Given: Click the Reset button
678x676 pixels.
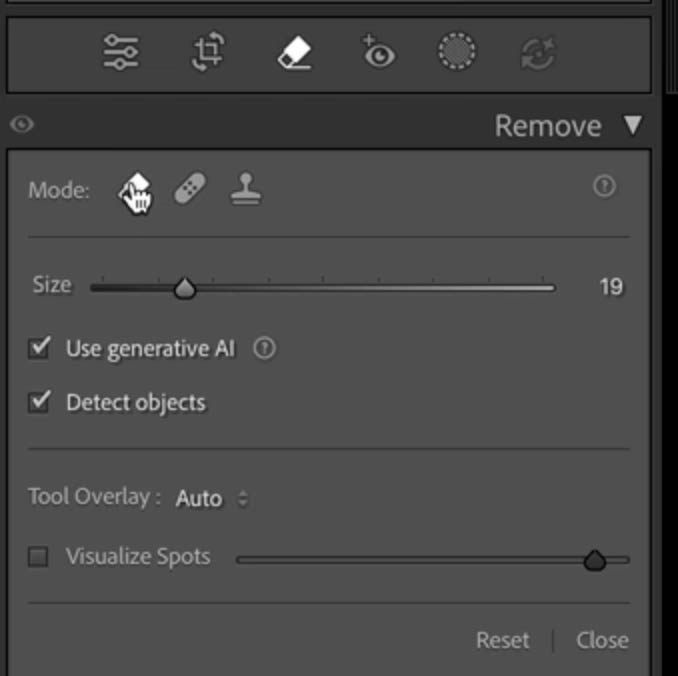Looking at the screenshot, I should click(x=503, y=640).
